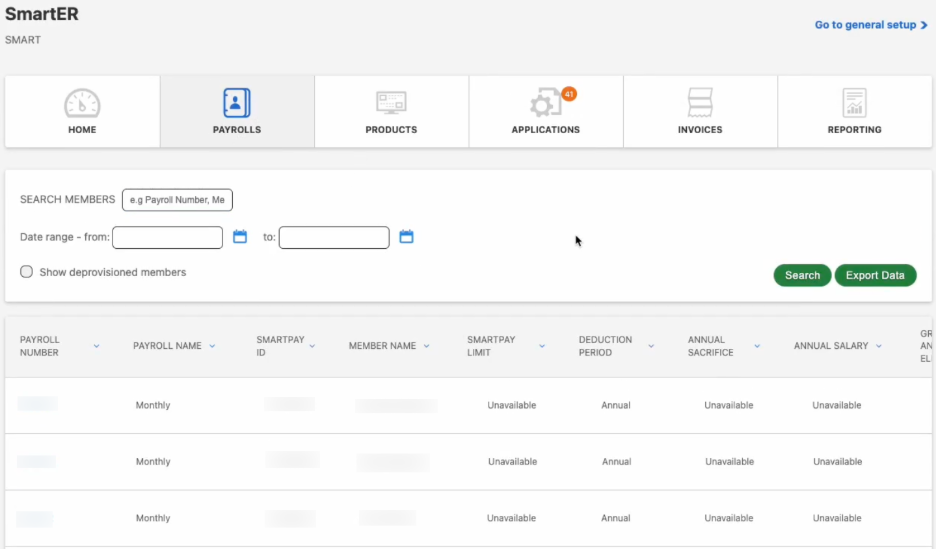Screen dimensions: 936x549
Task: Expand Deduction Period column sort arrow
Action: point(651,346)
